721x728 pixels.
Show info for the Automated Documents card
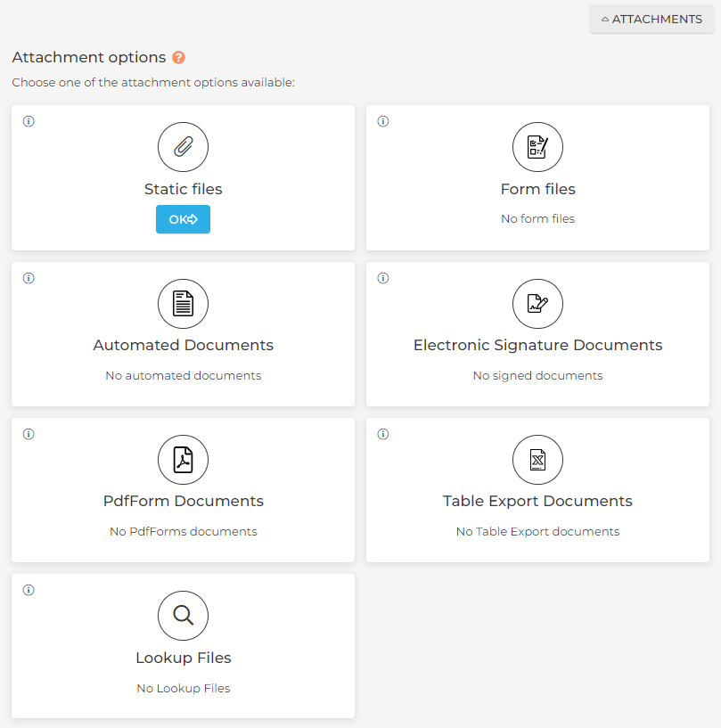click(29, 278)
